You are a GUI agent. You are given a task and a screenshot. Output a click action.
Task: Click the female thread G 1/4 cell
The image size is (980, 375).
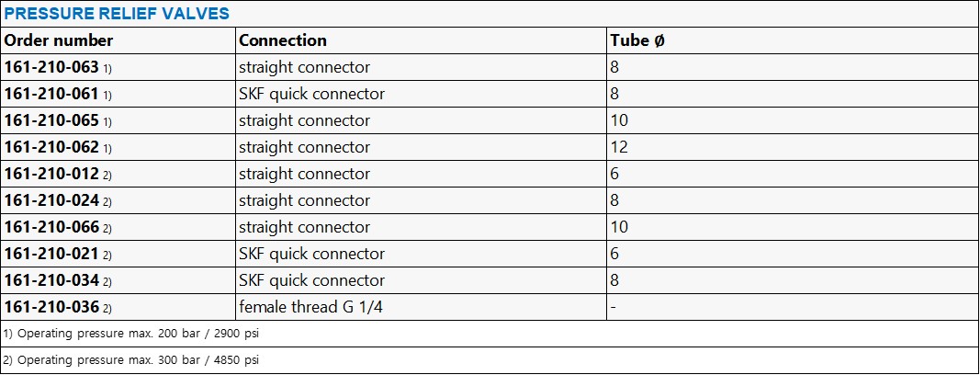click(x=310, y=307)
